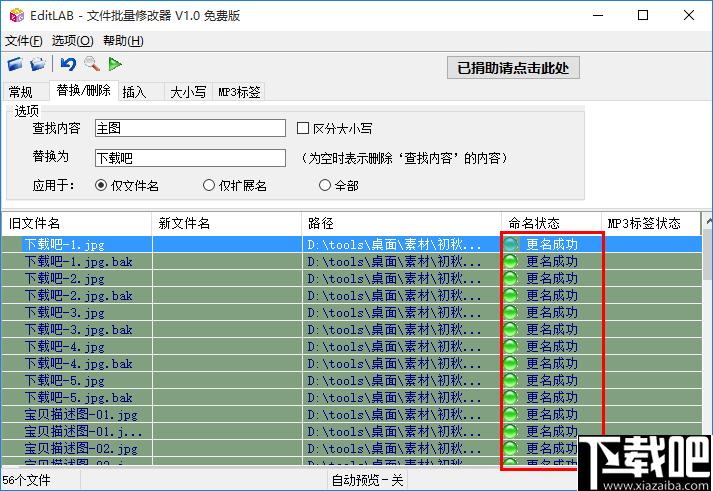Open the 文件(F) menu
The image size is (713, 491).
(24, 41)
